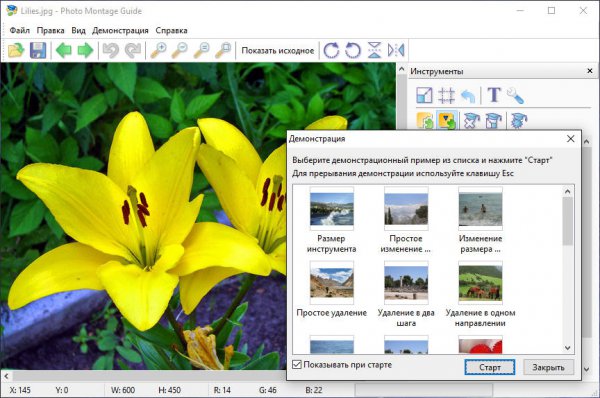Image resolution: width=600 pixels, height=398 pixels.
Task: Uncheck Показывать при старте checkbox
Action: 297,365
